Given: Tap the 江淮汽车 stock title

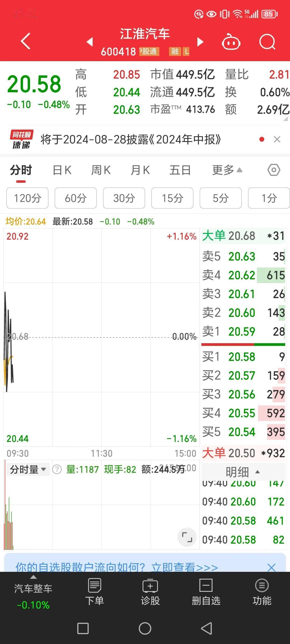Looking at the screenshot, I should pyautogui.click(x=145, y=34).
